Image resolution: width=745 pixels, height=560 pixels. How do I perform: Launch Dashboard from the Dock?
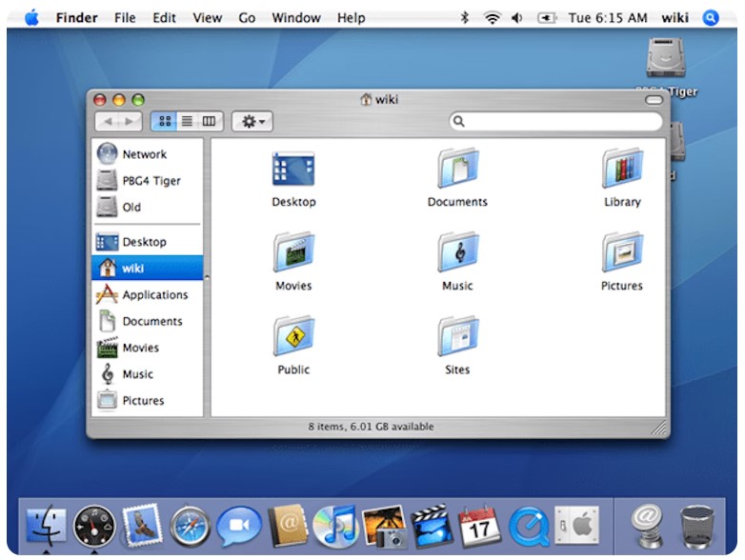[x=94, y=526]
